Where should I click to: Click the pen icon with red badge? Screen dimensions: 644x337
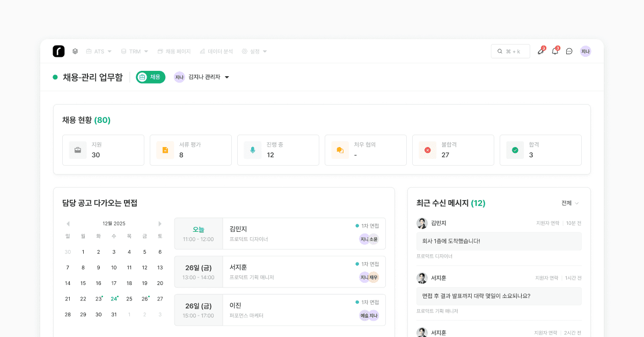coord(541,51)
